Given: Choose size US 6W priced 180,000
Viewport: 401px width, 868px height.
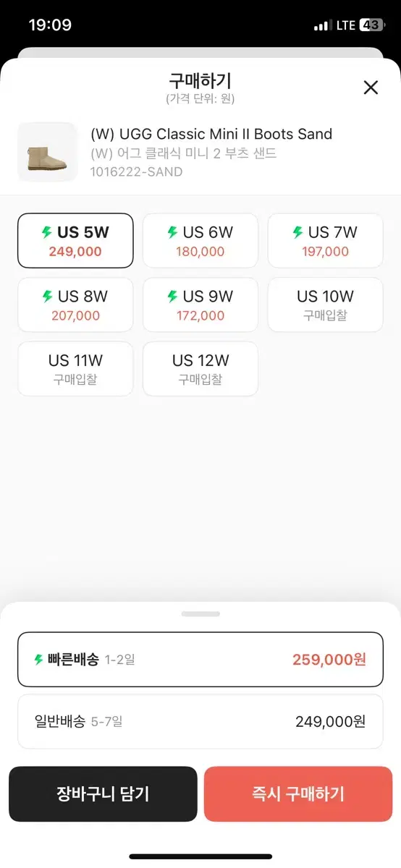Looking at the screenshot, I should click(200, 241).
